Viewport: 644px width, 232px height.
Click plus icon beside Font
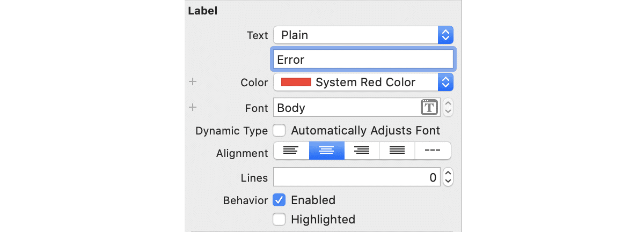(x=193, y=107)
